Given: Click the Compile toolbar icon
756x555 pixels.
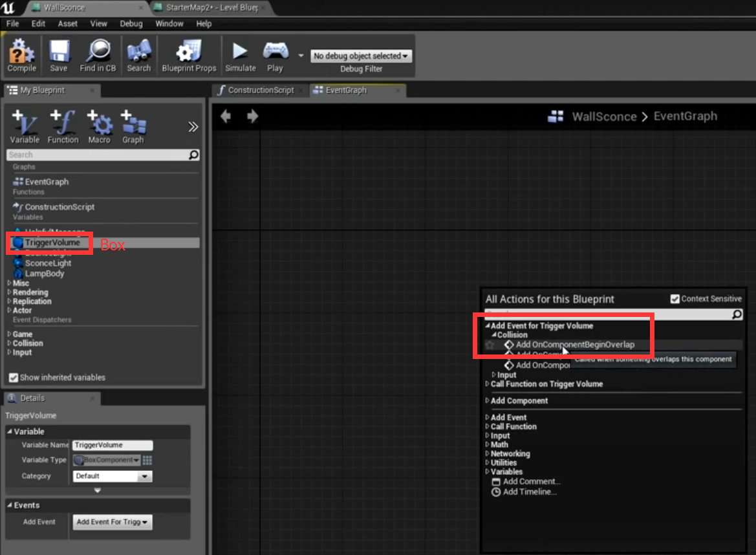Looking at the screenshot, I should click(x=22, y=56).
